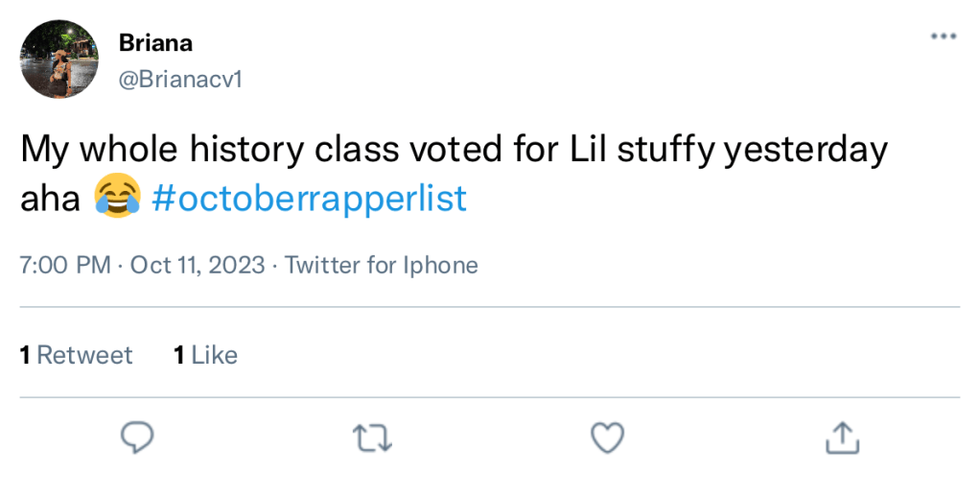This screenshot has height=497, width=980.
Task: Open Briana's profile picture
Action: point(59,59)
